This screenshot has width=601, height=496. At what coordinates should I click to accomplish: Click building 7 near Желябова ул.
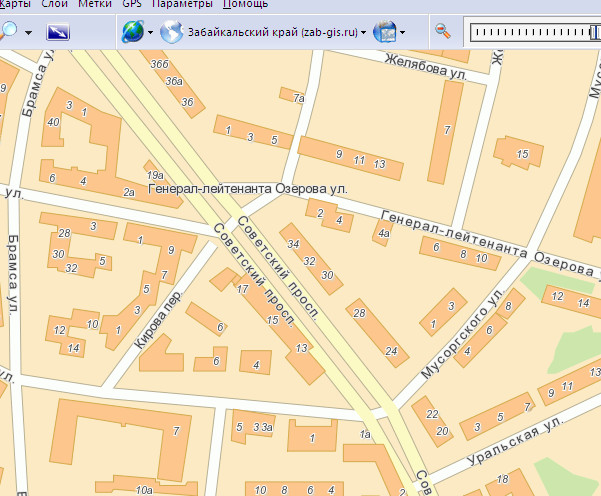446,129
